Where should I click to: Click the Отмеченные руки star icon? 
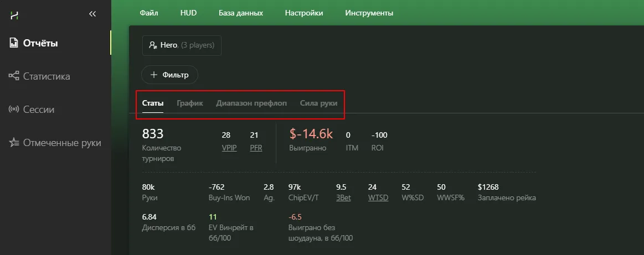(14, 143)
